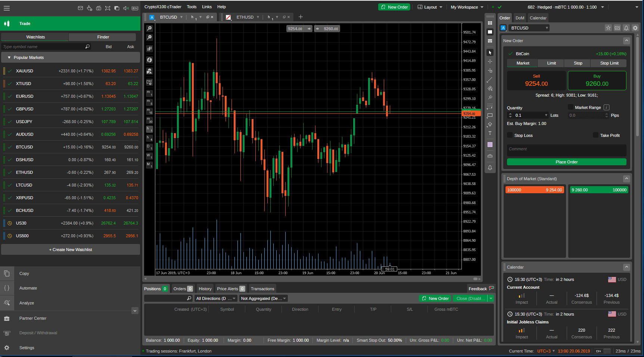Image resolution: width=644 pixels, height=357 pixels.
Task: Pick the purple drawing color swatch
Action: (490, 145)
